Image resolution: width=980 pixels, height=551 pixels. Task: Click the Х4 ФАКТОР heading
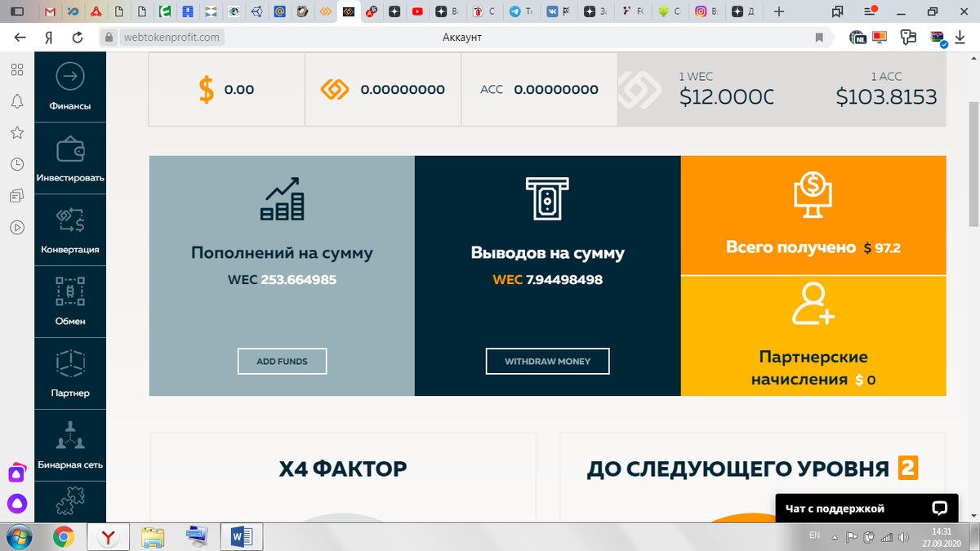(343, 469)
